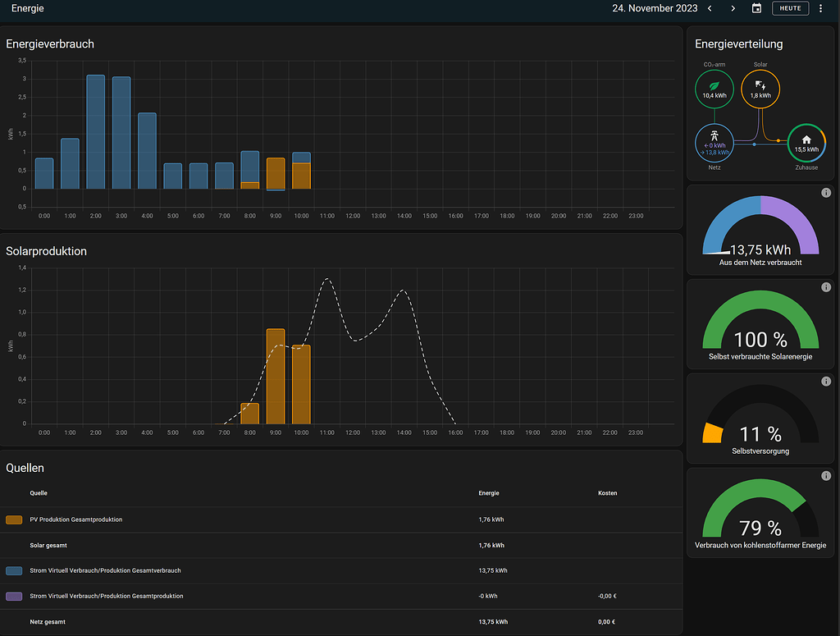Select the Netz power grid icon

tap(714, 142)
